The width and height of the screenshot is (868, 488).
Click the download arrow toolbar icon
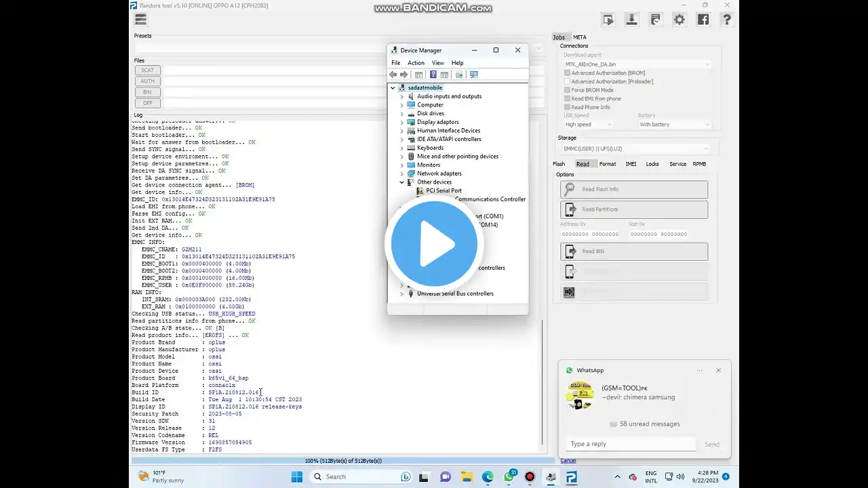click(631, 20)
